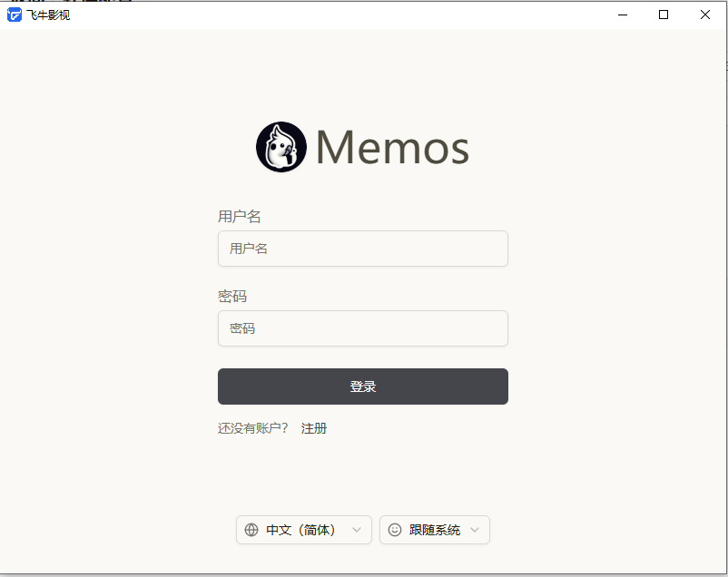Focus the 用户名 input field
The height and width of the screenshot is (577, 728).
pos(362,249)
